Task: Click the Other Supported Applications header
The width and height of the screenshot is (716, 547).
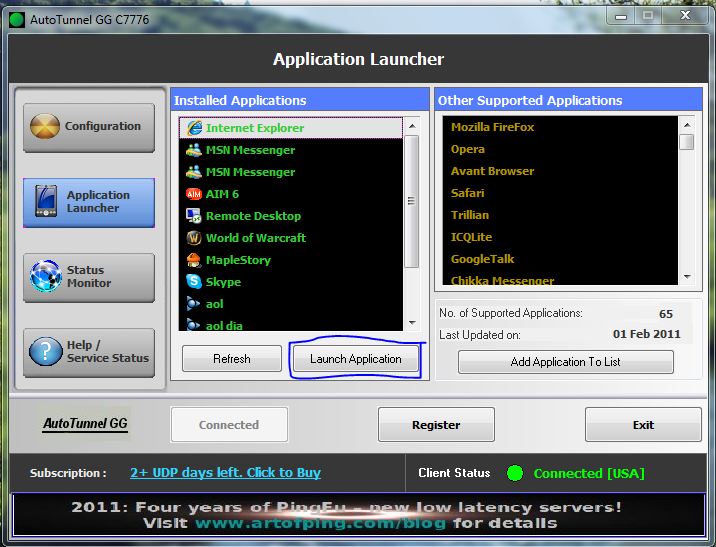Action: [x=569, y=100]
